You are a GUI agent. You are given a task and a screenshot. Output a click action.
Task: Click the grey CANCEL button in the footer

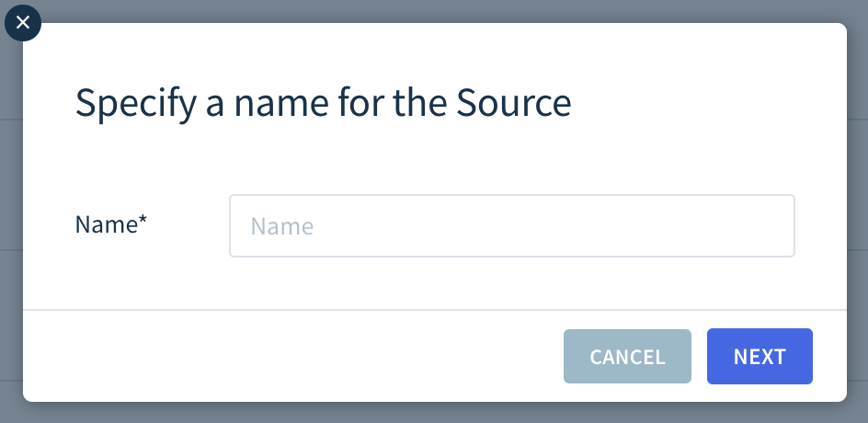(627, 356)
